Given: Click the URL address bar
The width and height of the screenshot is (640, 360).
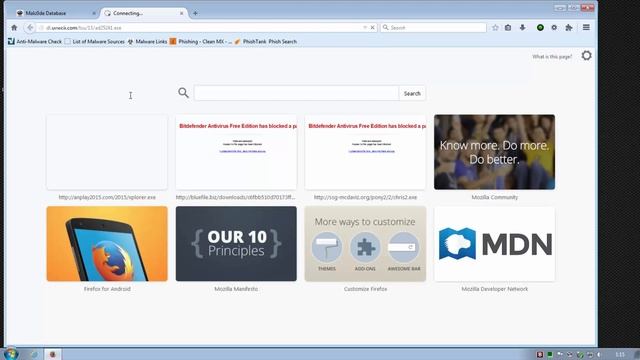Looking at the screenshot, I should [x=200, y=28].
